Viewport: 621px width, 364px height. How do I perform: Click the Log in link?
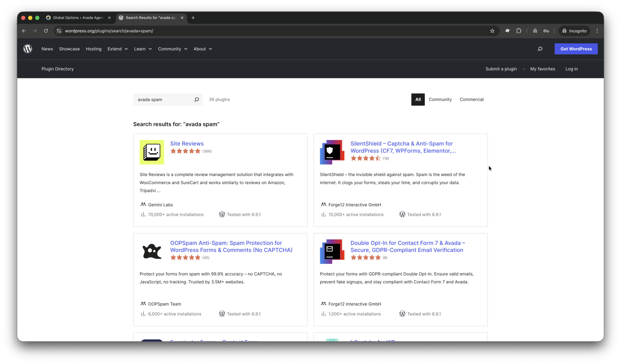[571, 69]
